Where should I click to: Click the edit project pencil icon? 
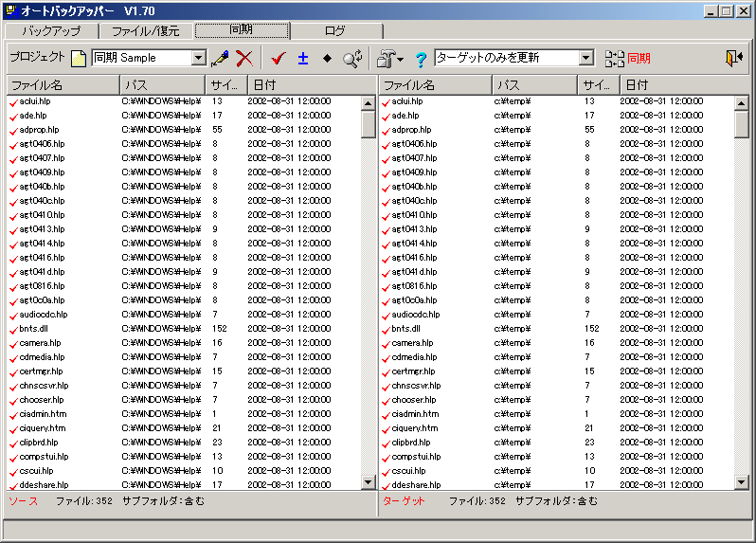click(220, 59)
